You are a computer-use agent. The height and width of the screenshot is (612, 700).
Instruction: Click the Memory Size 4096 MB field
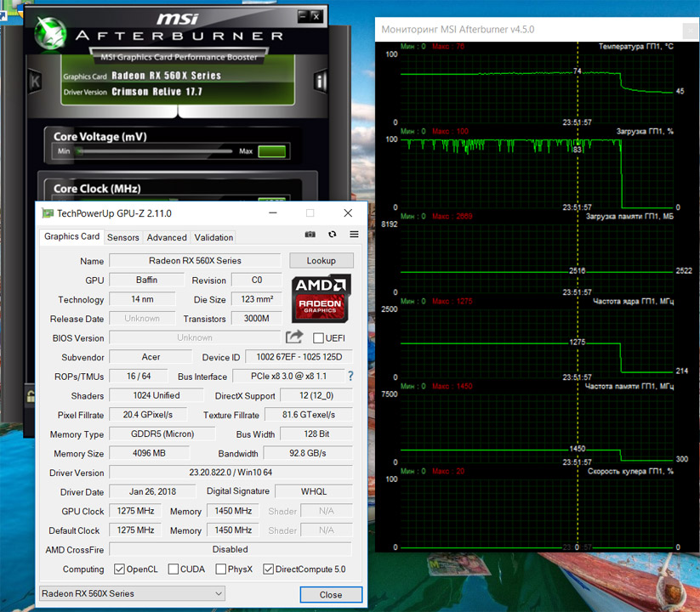tap(149, 453)
